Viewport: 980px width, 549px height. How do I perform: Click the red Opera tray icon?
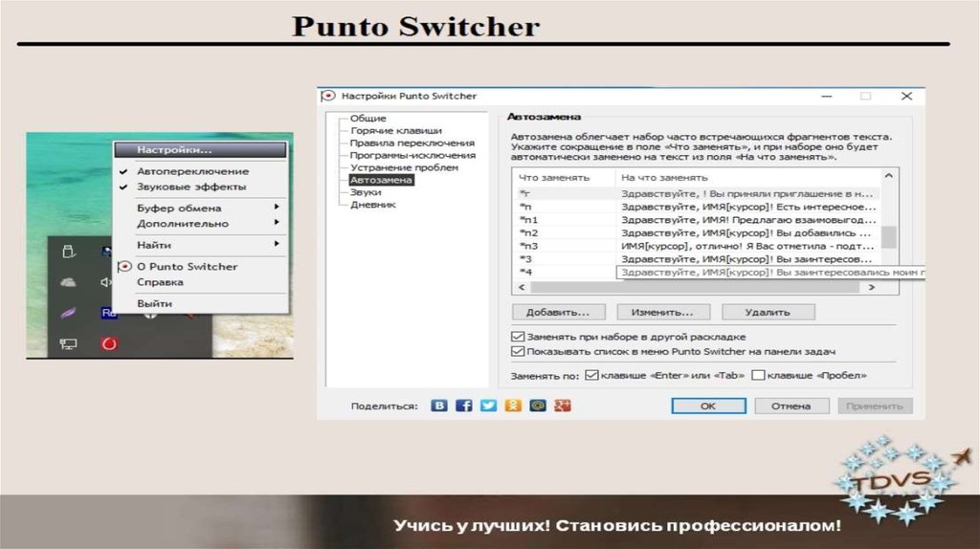click(109, 343)
